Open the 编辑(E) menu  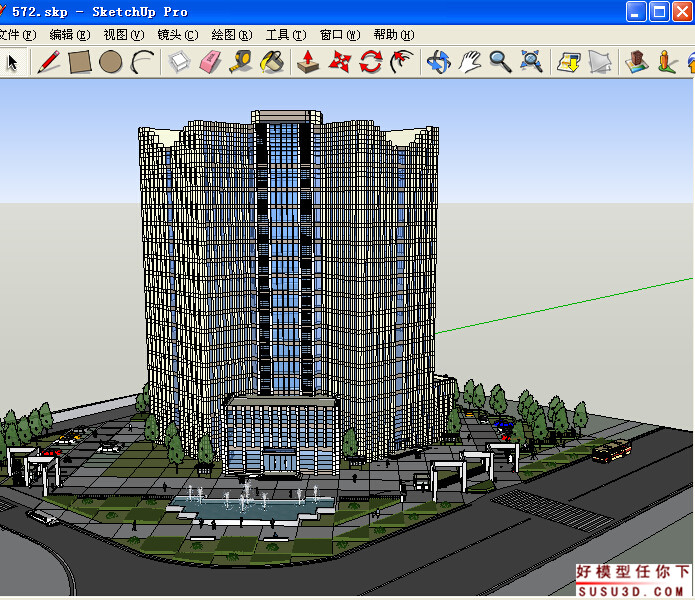click(x=70, y=35)
